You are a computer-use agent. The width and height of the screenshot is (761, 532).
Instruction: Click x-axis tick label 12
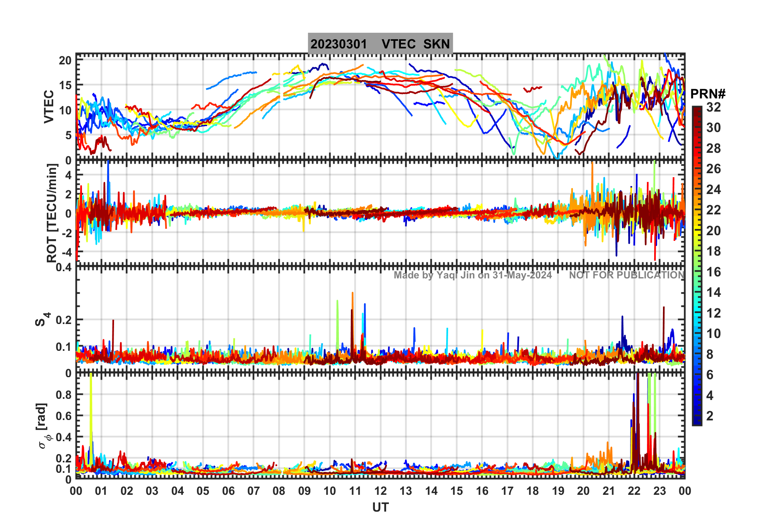(380, 491)
